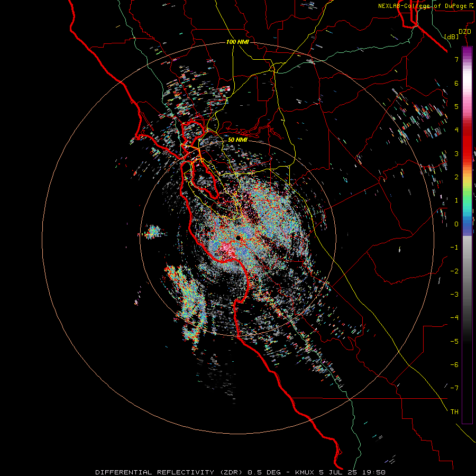Click the DZD label above color scale
476x476 pixels.
pyautogui.click(x=464, y=32)
